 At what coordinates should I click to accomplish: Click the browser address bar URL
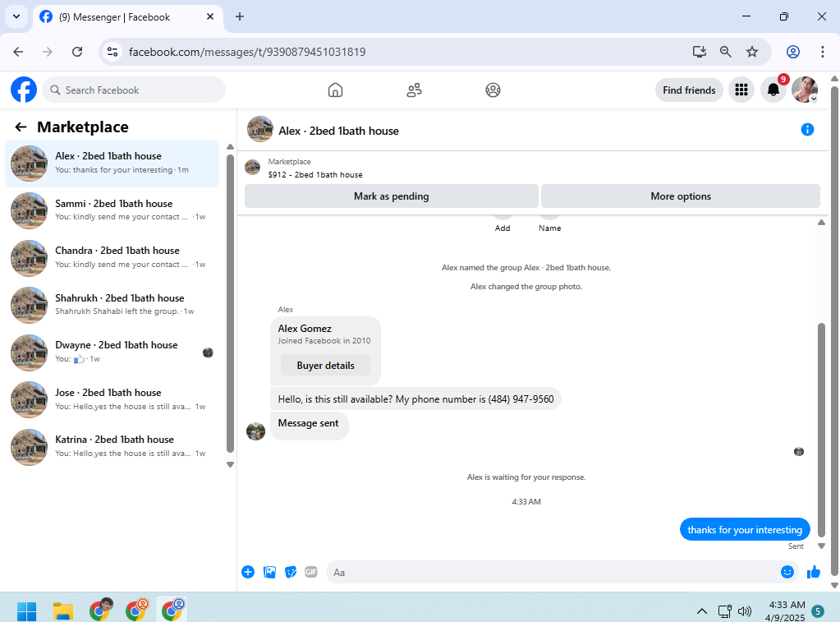click(247, 52)
